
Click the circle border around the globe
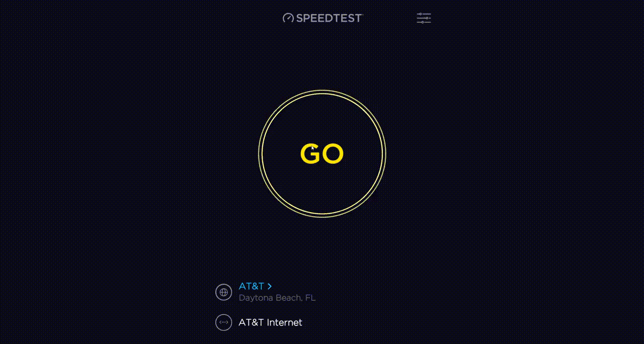point(223,284)
